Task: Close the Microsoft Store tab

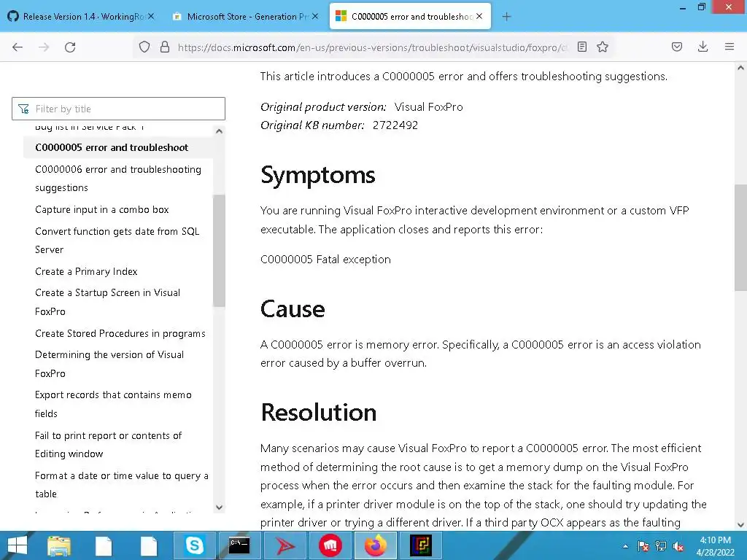Action: pyautogui.click(x=315, y=16)
